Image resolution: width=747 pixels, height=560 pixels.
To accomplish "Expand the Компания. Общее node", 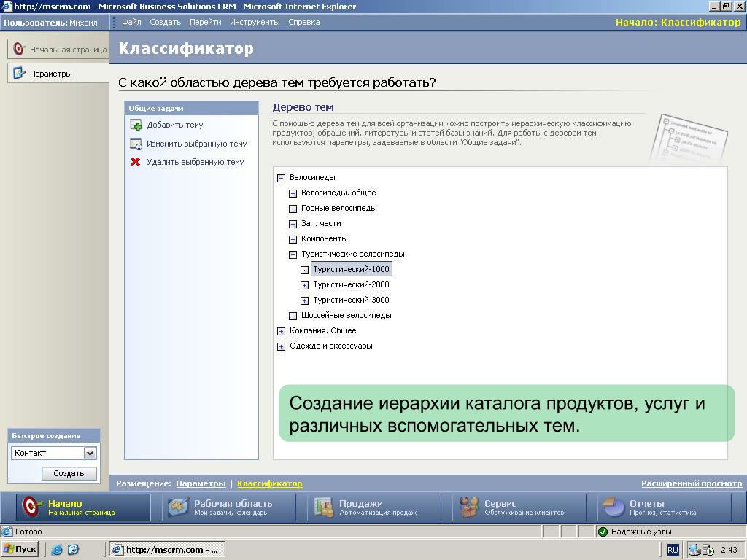I will click(x=281, y=331).
